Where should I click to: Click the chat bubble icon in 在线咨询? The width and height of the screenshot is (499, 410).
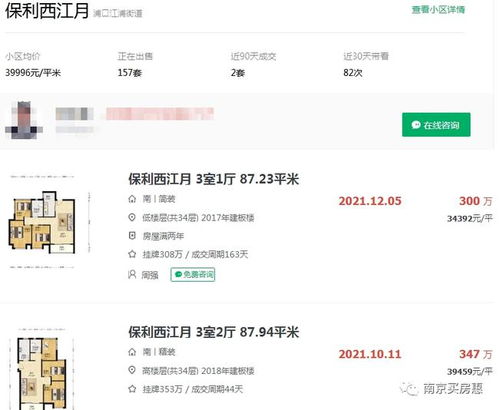click(416, 125)
